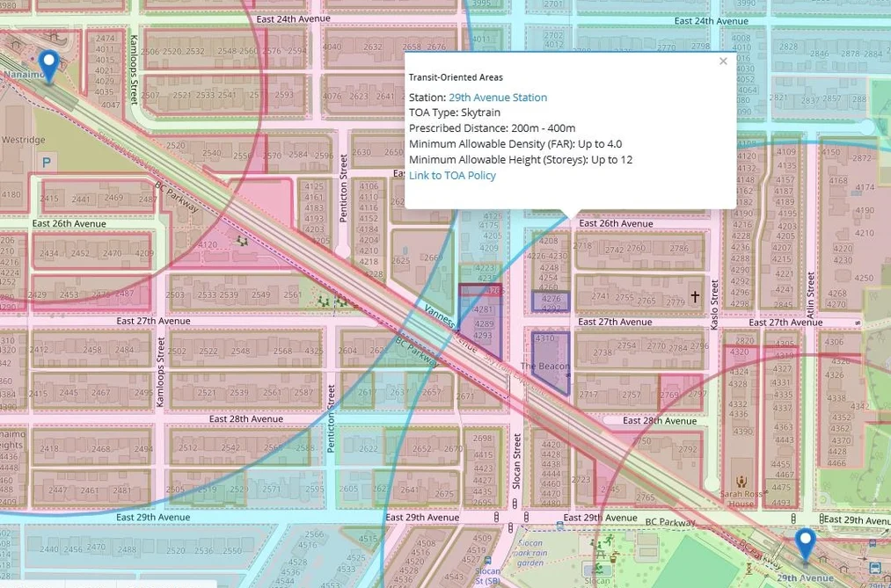891x588 pixels.
Task: Click house number 4306 near Atlin Street
Action: click(834, 342)
